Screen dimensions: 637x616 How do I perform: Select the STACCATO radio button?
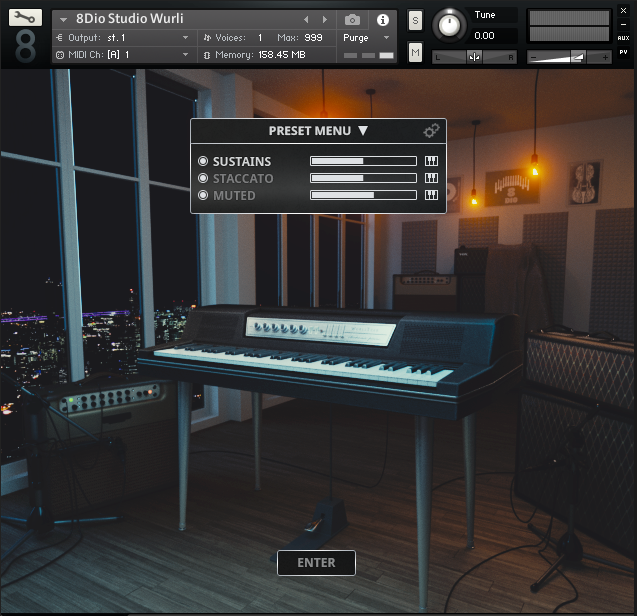(203, 178)
